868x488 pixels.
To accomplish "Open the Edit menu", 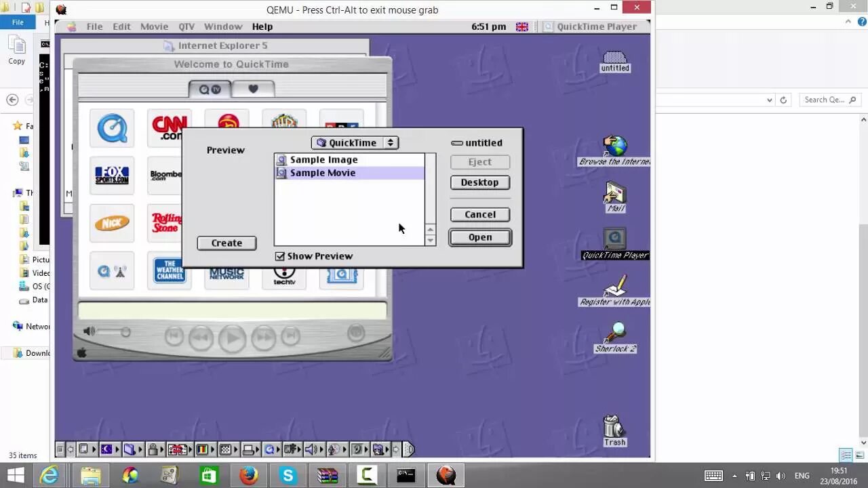I will coord(121,26).
